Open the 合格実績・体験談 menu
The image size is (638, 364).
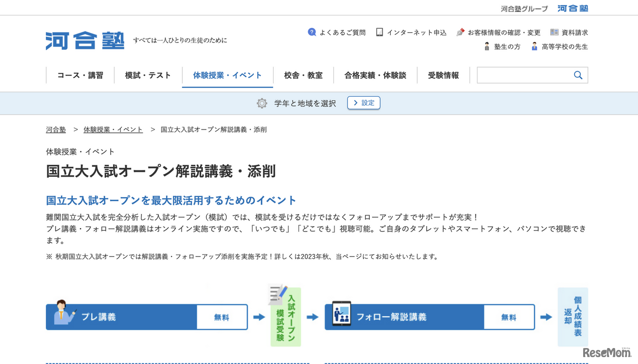(x=375, y=75)
